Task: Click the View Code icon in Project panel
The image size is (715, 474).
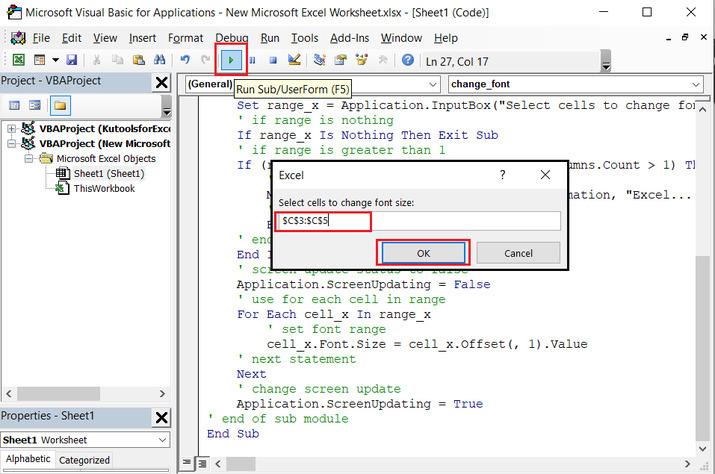Action: coord(15,106)
